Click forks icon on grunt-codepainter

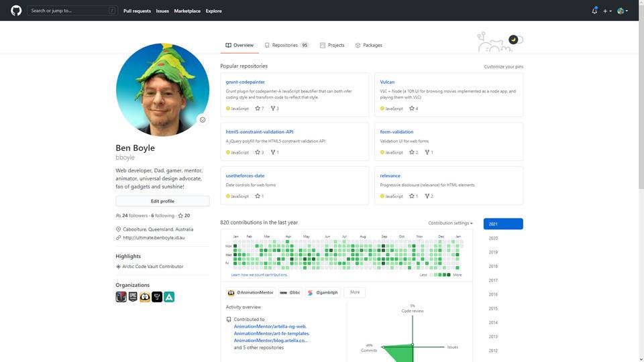[x=273, y=108]
